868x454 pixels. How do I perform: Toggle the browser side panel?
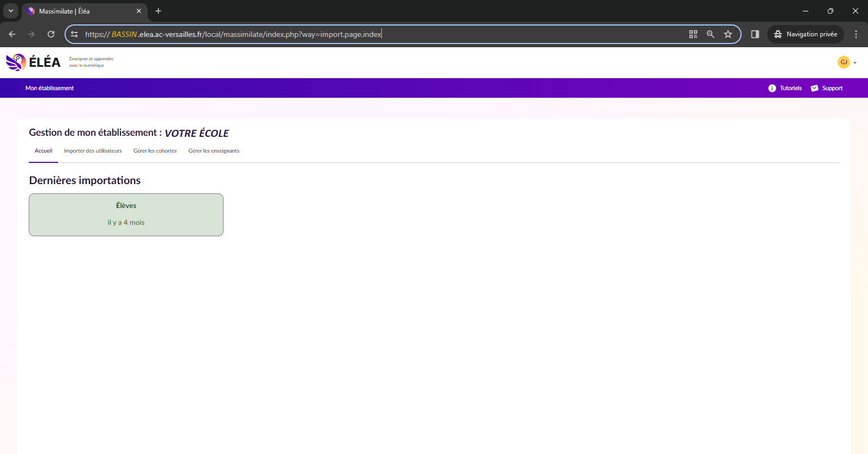coord(755,34)
